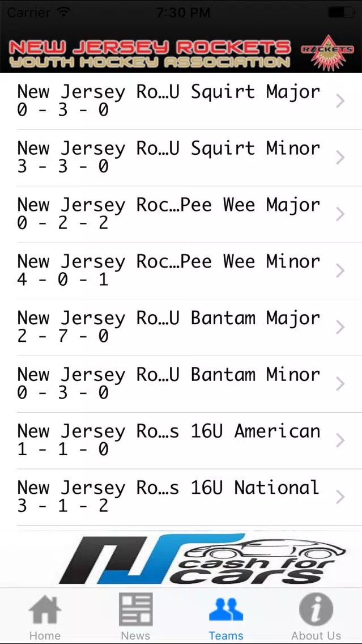Open the Squirt Major team chevron
362x644 pixels.
340,101
